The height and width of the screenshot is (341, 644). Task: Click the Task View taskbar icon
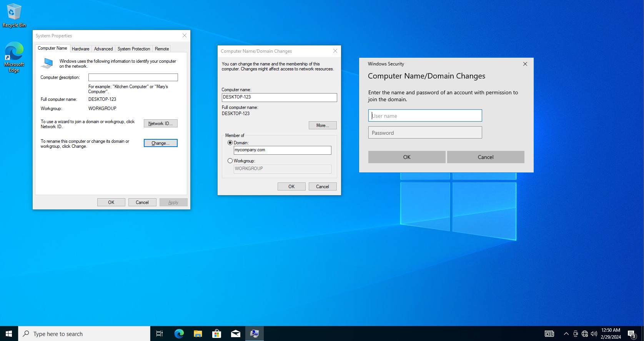point(160,334)
